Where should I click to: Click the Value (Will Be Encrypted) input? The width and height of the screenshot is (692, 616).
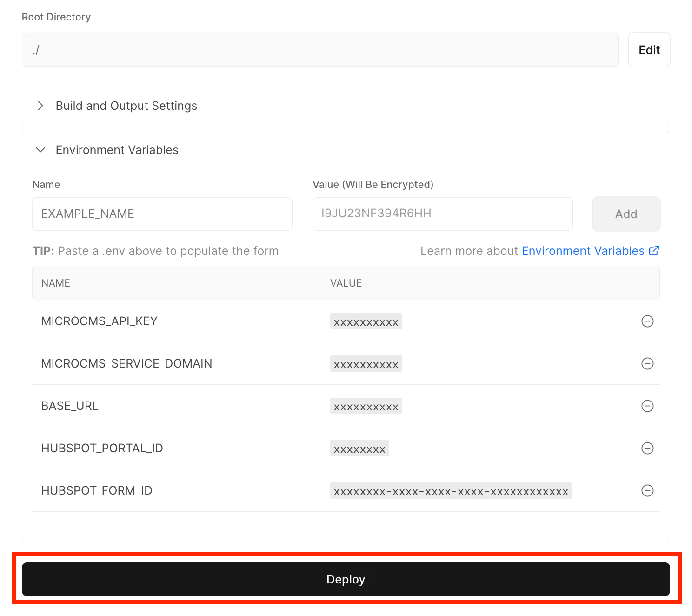pyautogui.click(x=442, y=214)
